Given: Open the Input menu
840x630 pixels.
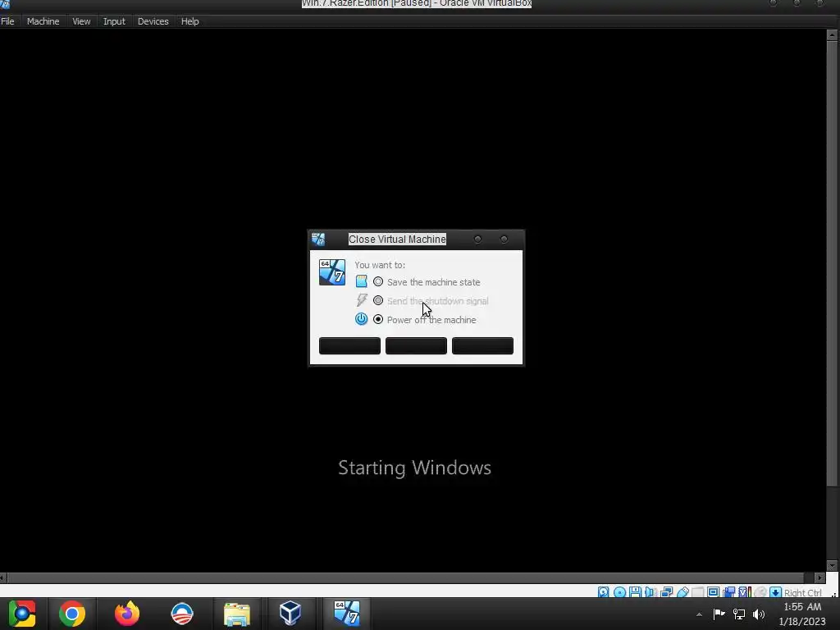Looking at the screenshot, I should point(114,21).
